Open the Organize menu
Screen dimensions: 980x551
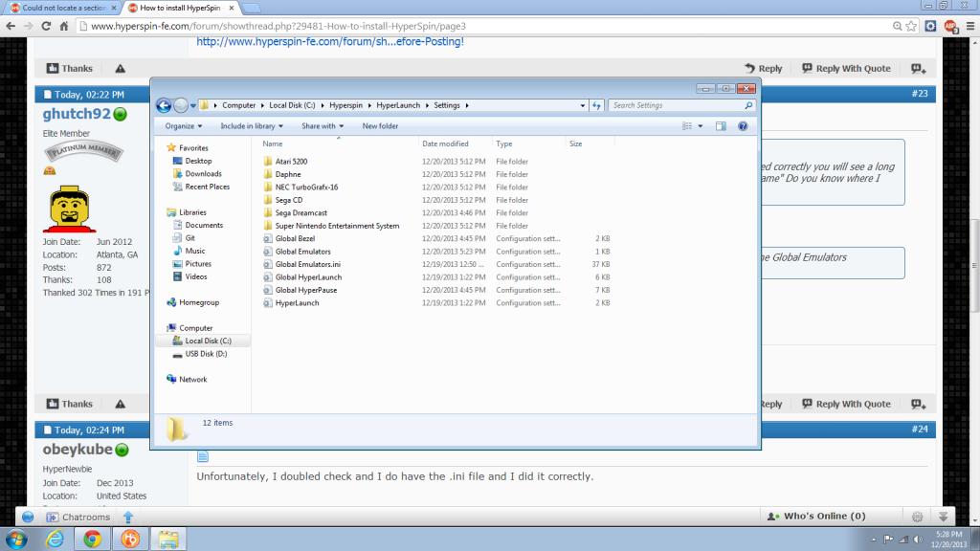coord(184,126)
